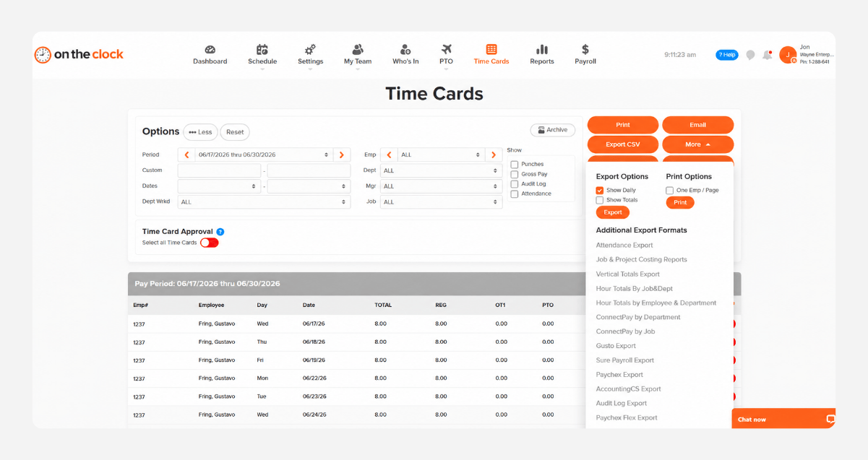Image resolution: width=868 pixels, height=460 pixels.
Task: Click the Chat now window icon
Action: point(830,419)
